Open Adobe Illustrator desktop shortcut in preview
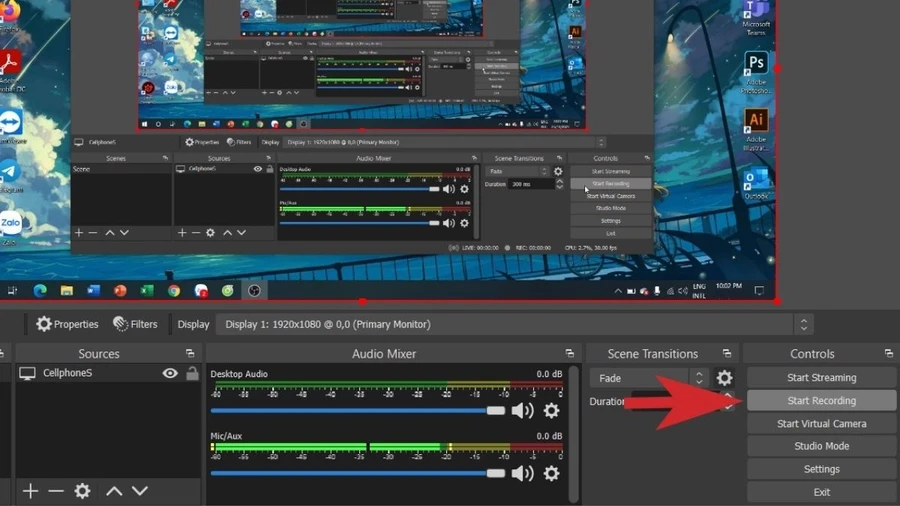The height and width of the screenshot is (506, 900). [x=756, y=129]
